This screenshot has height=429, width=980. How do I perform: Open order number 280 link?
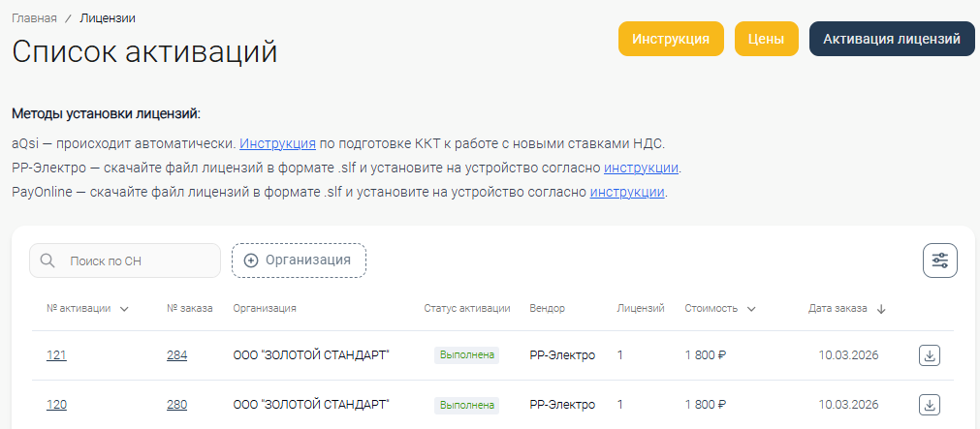coord(176,405)
